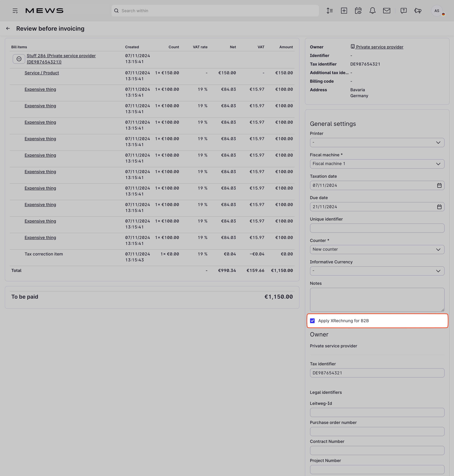
Task: Go back with the arrow icon
Action: (x=8, y=28)
